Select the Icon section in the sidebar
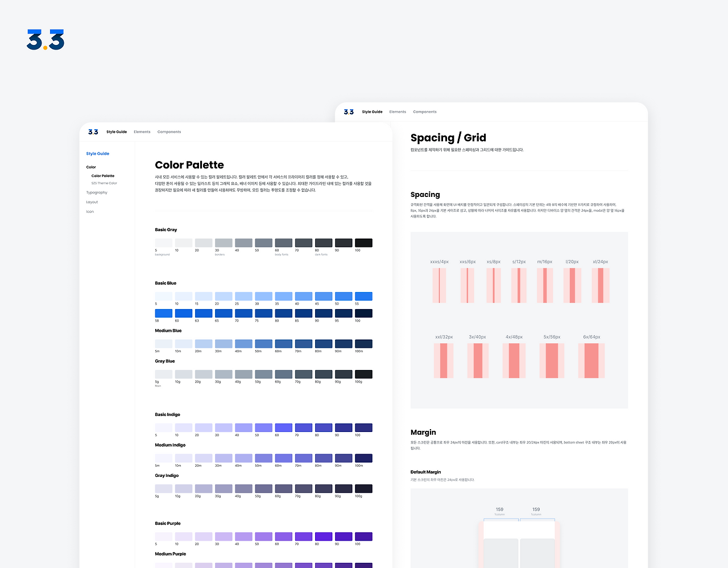Screen dimensions: 728x568 pyautogui.click(x=90, y=212)
